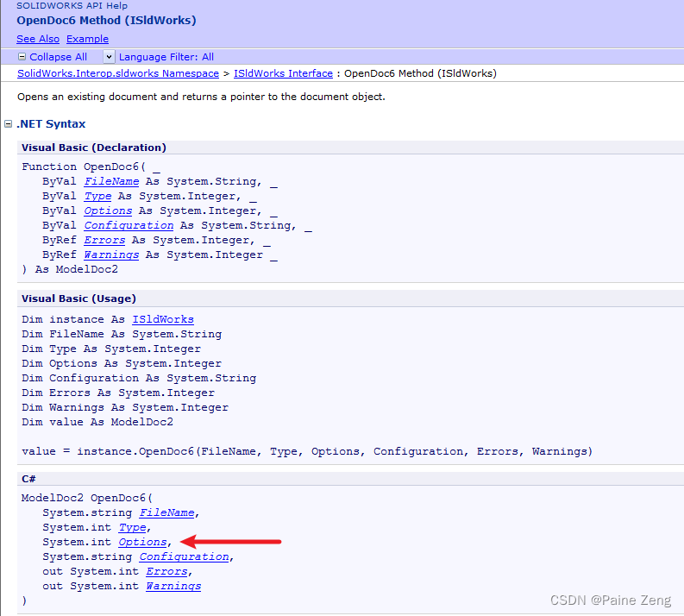
Task: Click the 'value = instance.OpenDoc6' code line
Action: (x=307, y=451)
